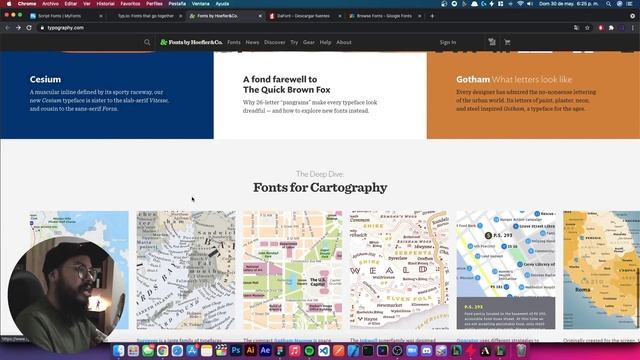
Task: Open the Weald fantasy map thumbnail
Action: tap(399, 270)
